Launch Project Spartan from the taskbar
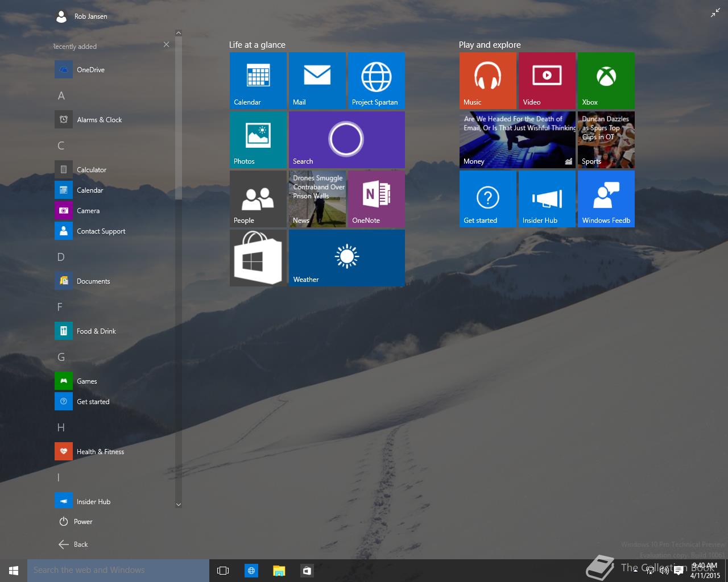Screen dimensions: 728x582 (251, 571)
